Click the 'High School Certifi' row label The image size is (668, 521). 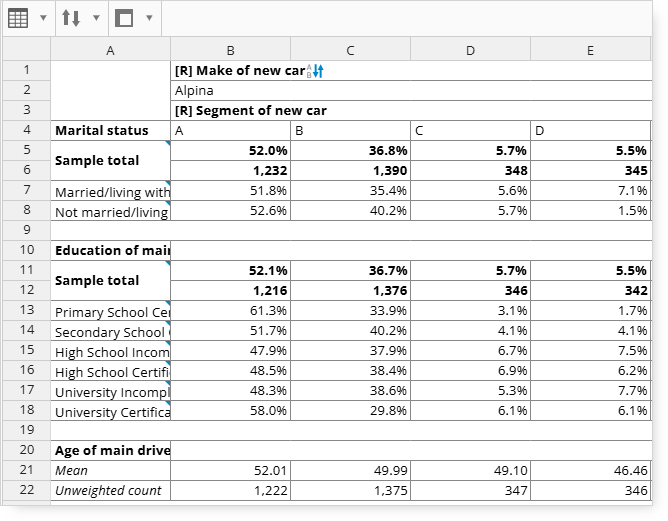click(x=110, y=371)
